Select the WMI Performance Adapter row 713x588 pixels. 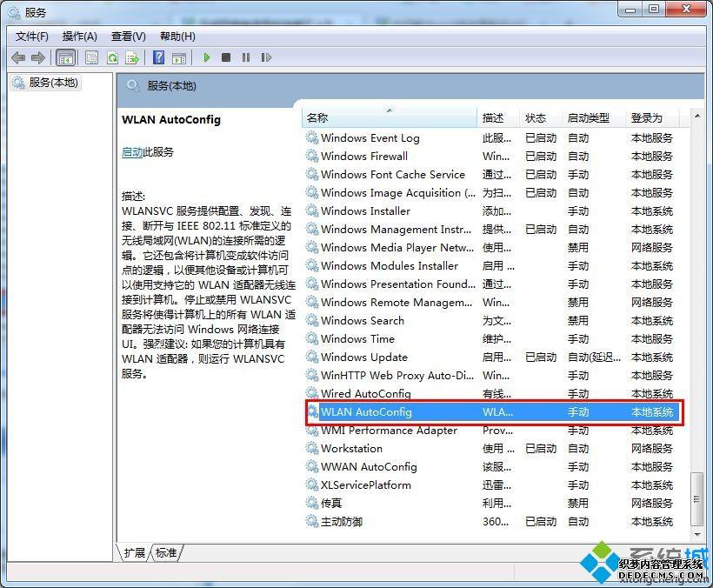tap(493, 431)
